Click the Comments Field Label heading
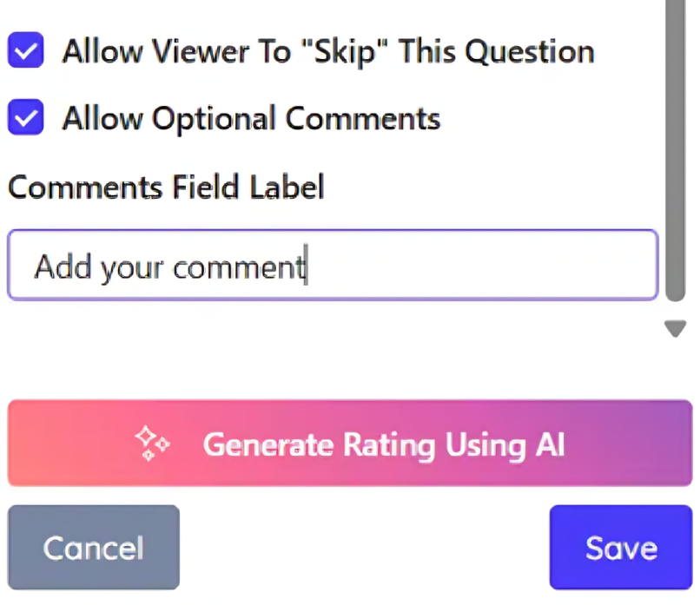The height and width of the screenshot is (605, 700). point(166,187)
